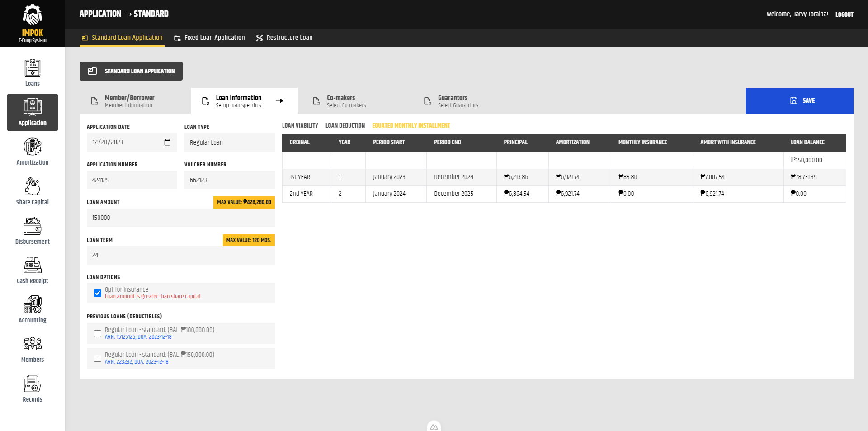Screen dimensions: 868x431
Task: Open the Disbursement module
Action: 32,231
